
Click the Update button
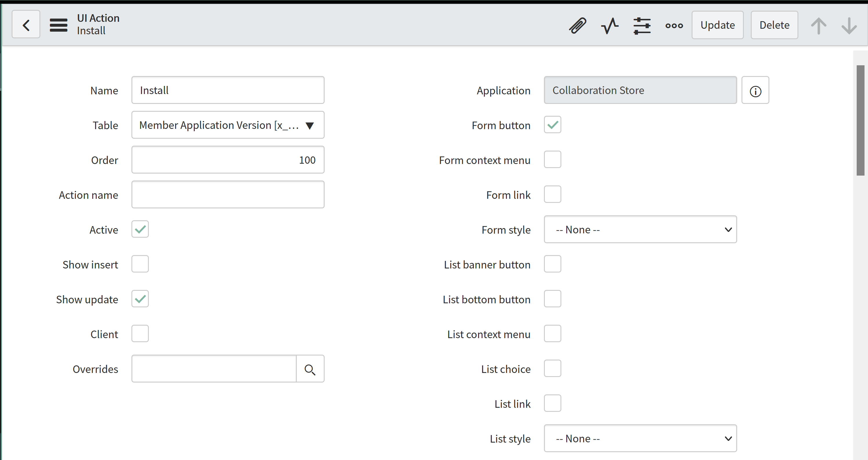(717, 25)
